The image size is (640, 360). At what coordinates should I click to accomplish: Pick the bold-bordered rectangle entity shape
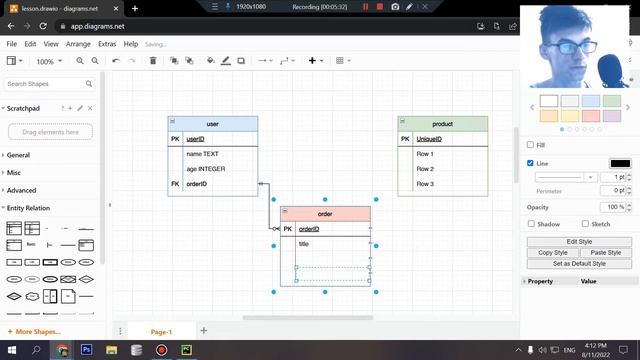pyautogui.click(x=50, y=262)
